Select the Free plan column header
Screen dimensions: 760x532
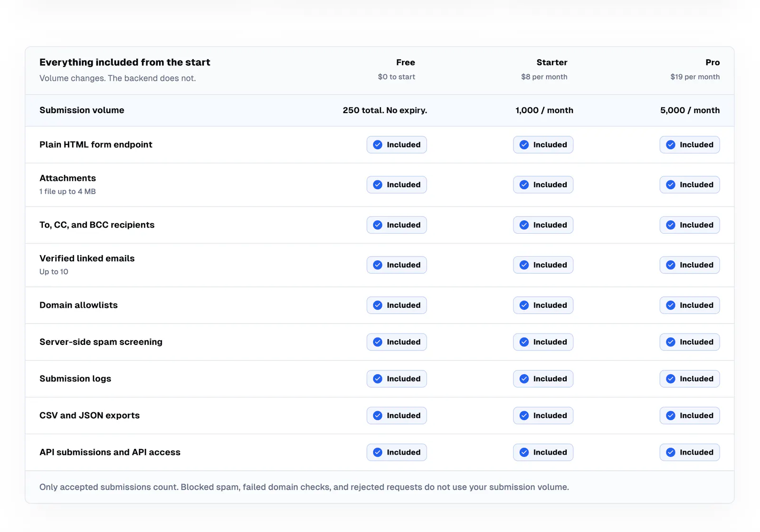405,63
